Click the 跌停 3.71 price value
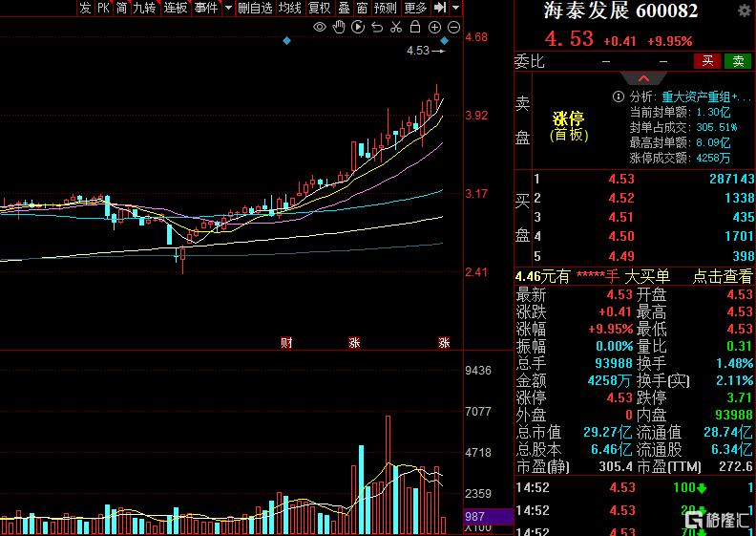Image resolution: width=756 pixels, height=536 pixels. [x=740, y=397]
